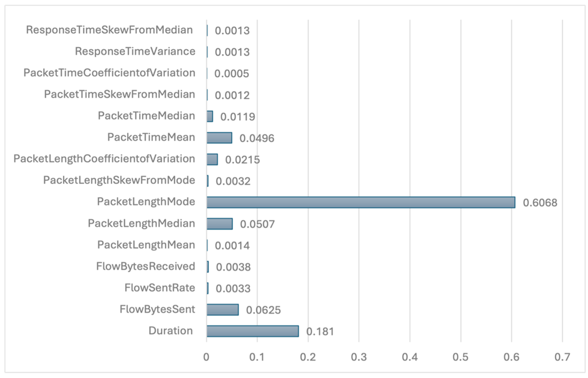588x378 pixels.
Task: Click the ResponseTimeSkewFromMedian axis label
Action: point(109,30)
